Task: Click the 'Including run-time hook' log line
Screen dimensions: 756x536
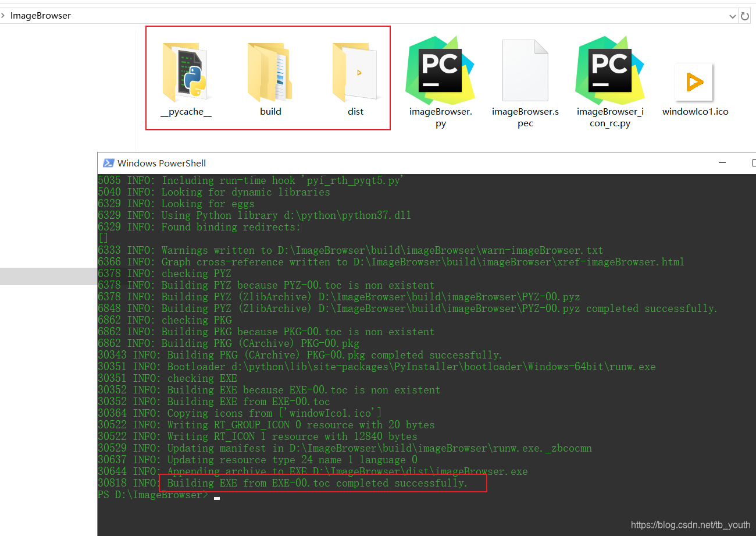Action: click(x=251, y=180)
